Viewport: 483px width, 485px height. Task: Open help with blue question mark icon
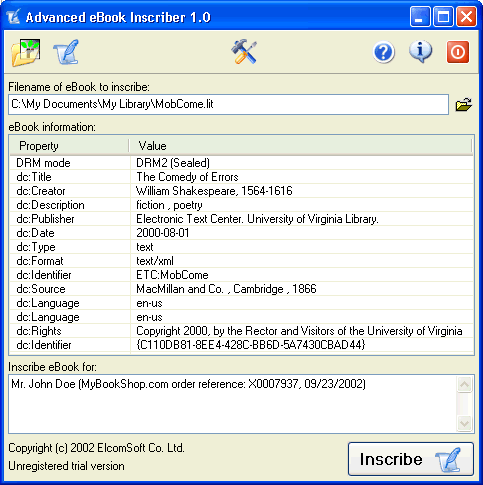click(x=384, y=52)
